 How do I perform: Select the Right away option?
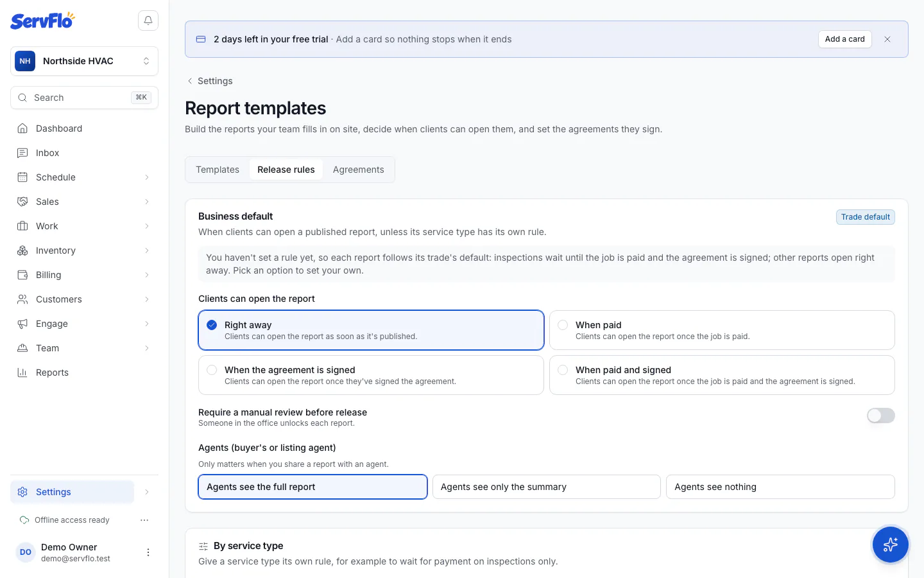(x=371, y=330)
